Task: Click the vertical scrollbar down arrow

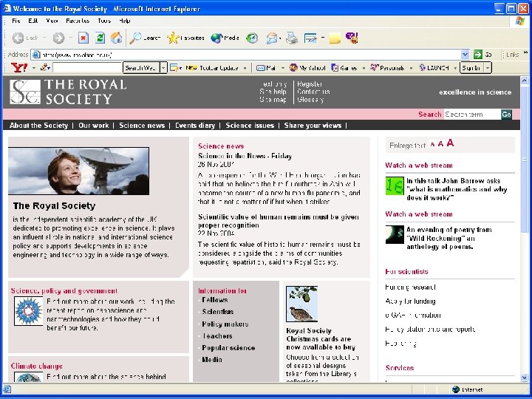Action: coord(525,378)
